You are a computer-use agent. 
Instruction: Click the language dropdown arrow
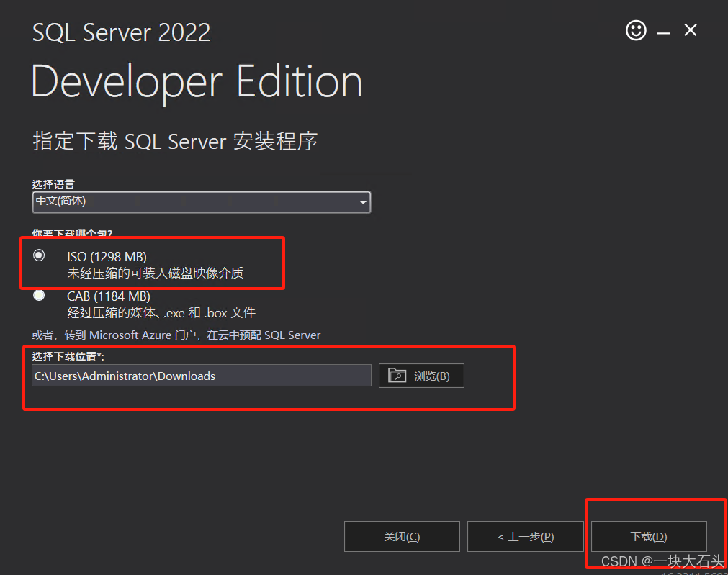coord(363,202)
